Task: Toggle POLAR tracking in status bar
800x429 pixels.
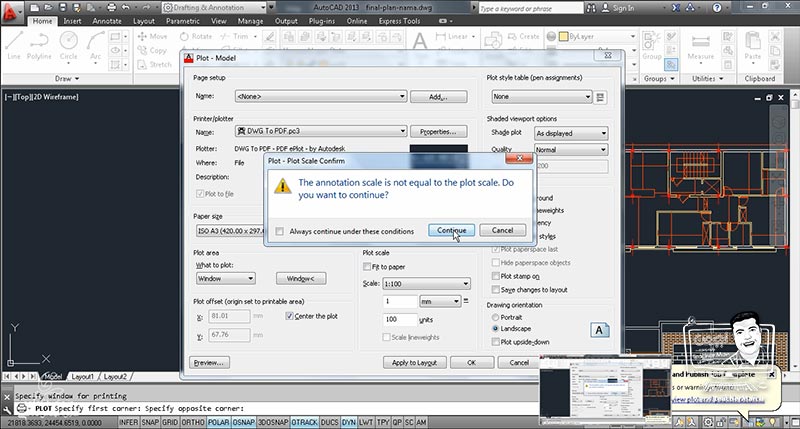Action: point(218,422)
